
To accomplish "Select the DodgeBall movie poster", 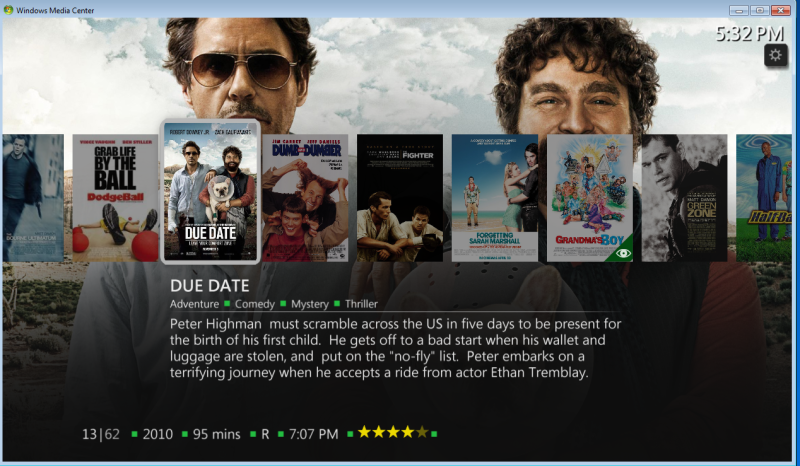I will [115, 198].
